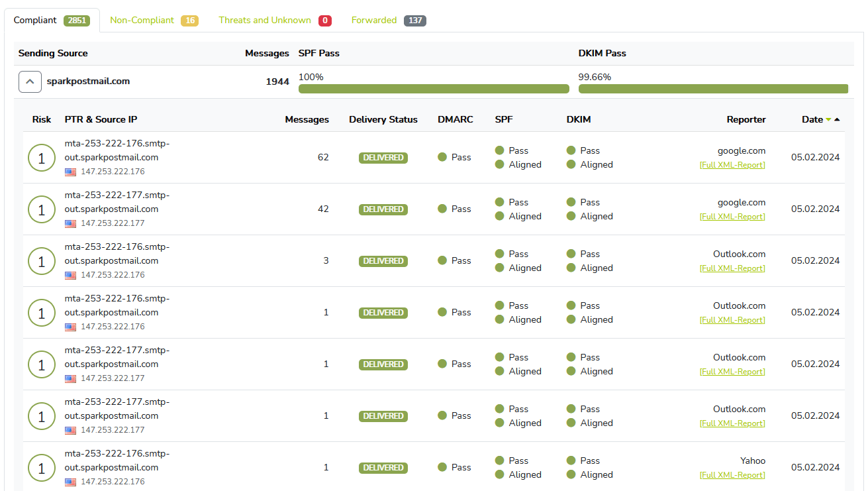Image resolution: width=868 pixels, height=491 pixels.
Task: Sort Date column with black up arrow
Action: pyautogui.click(x=837, y=120)
